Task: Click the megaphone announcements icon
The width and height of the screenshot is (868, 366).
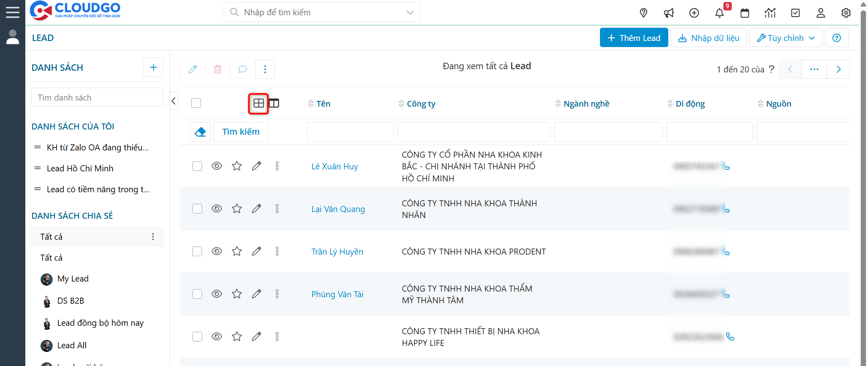Action: click(669, 13)
